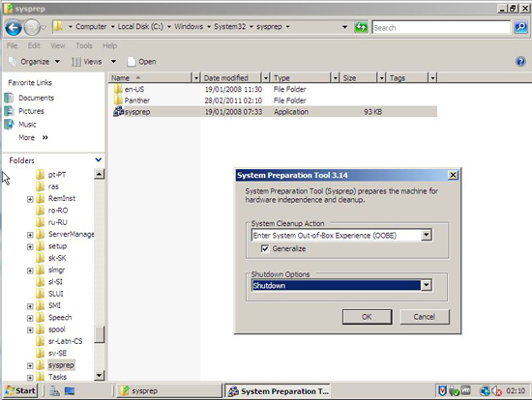
Task: Open the Pictures favorite link
Action: (x=31, y=111)
